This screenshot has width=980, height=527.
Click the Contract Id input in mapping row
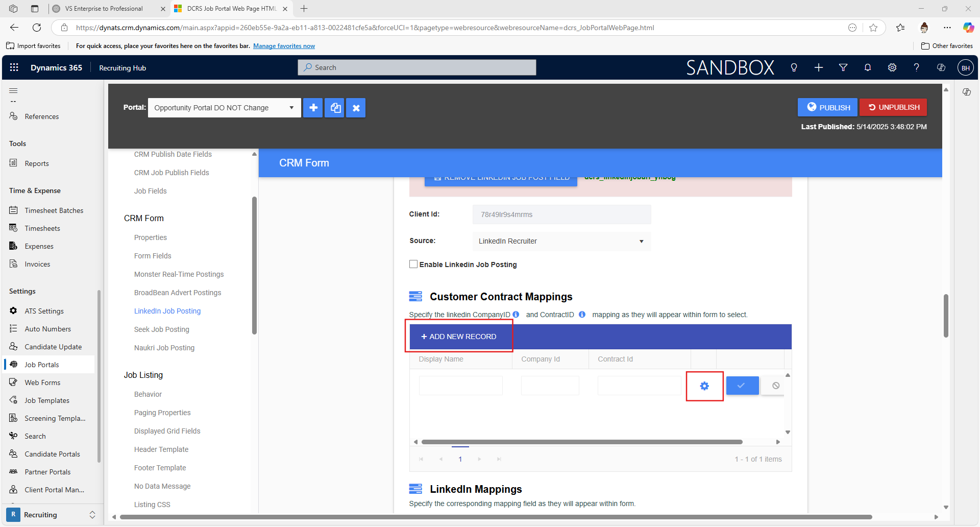[640, 386]
